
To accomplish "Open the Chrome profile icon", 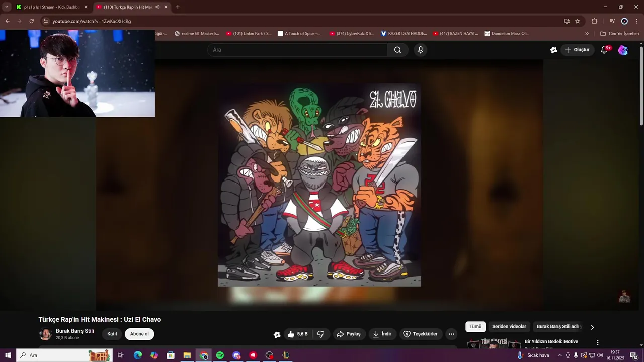I will tap(624, 21).
